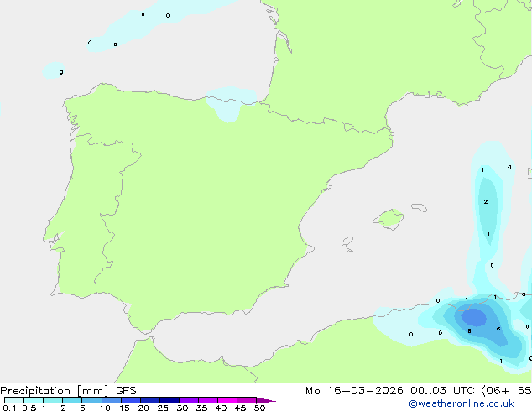
Task: Click the Mallorca island on the map
Action: click(389, 220)
